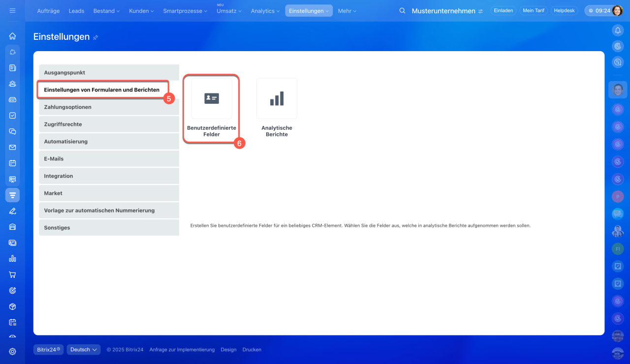Expand the Kunden dropdown menu

coord(141,11)
